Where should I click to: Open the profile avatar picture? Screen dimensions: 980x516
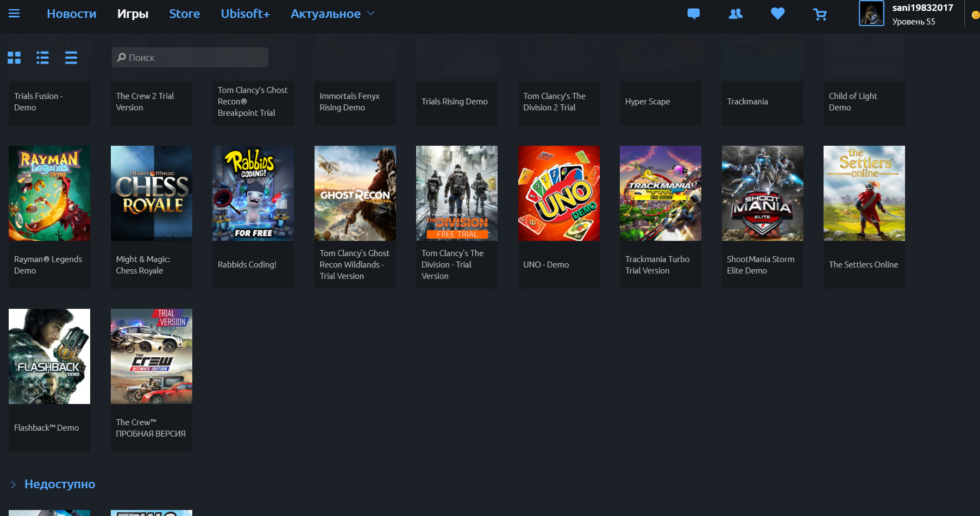tap(871, 15)
